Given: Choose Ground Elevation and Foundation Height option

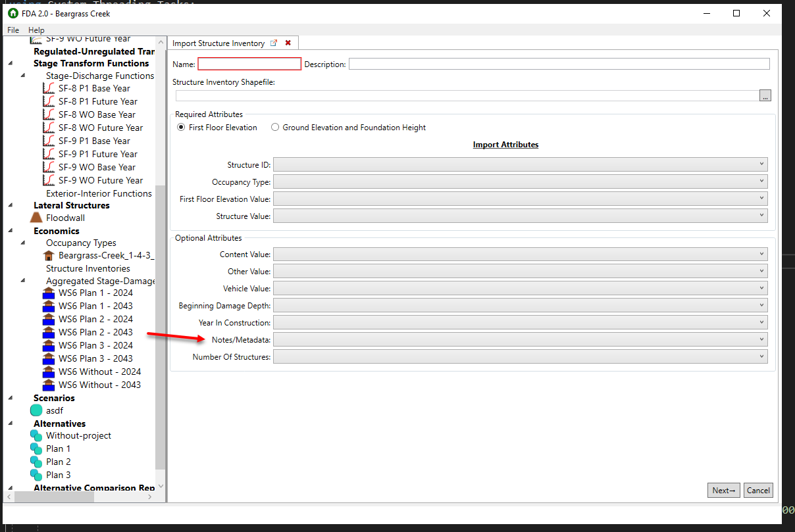Looking at the screenshot, I should tap(275, 128).
